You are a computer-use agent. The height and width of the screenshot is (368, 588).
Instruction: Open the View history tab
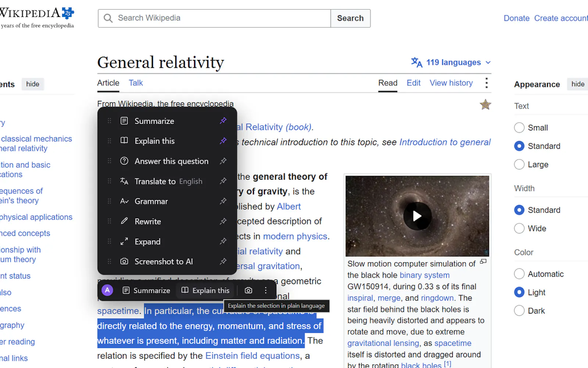tap(451, 83)
